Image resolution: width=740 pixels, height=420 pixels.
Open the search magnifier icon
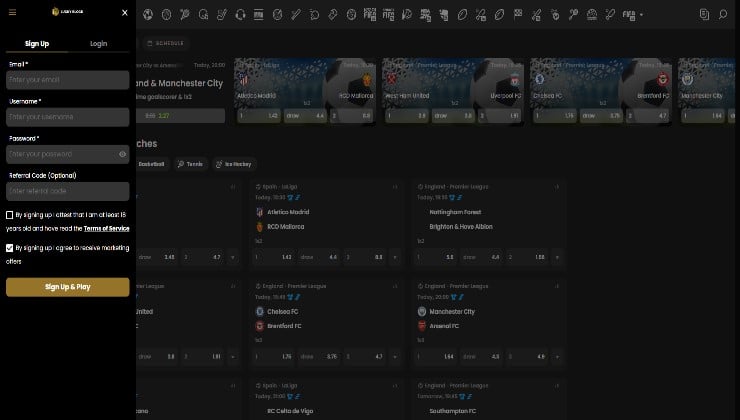point(723,15)
